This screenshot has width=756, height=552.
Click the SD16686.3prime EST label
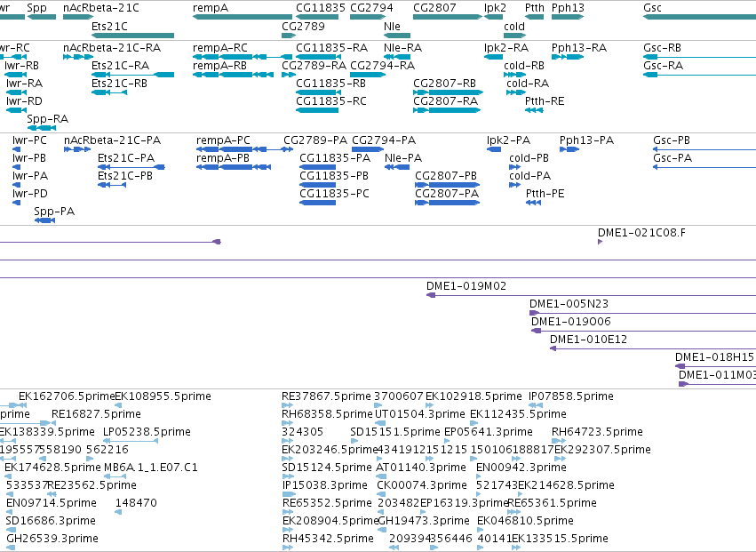point(51,521)
